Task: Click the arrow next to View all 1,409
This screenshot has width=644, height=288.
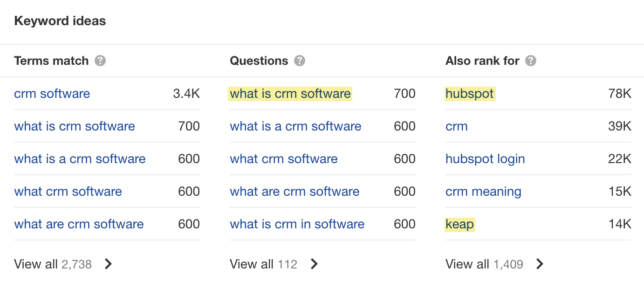Action: coord(539,264)
